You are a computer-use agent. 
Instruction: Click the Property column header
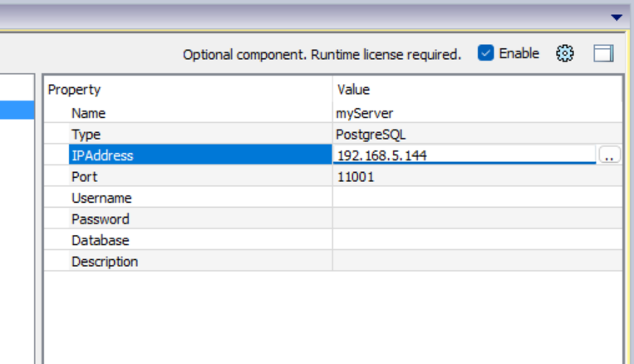[188, 90]
